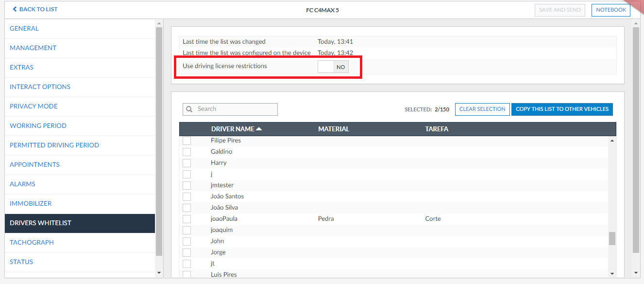Click the Back to List arrow
Viewport: 644px width, 284px height.
[15, 9]
